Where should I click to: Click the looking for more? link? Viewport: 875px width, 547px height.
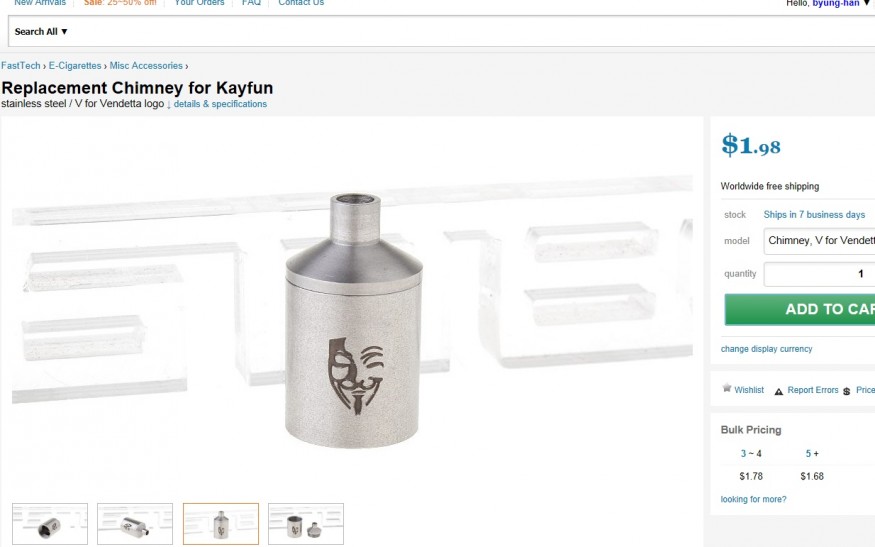click(753, 499)
